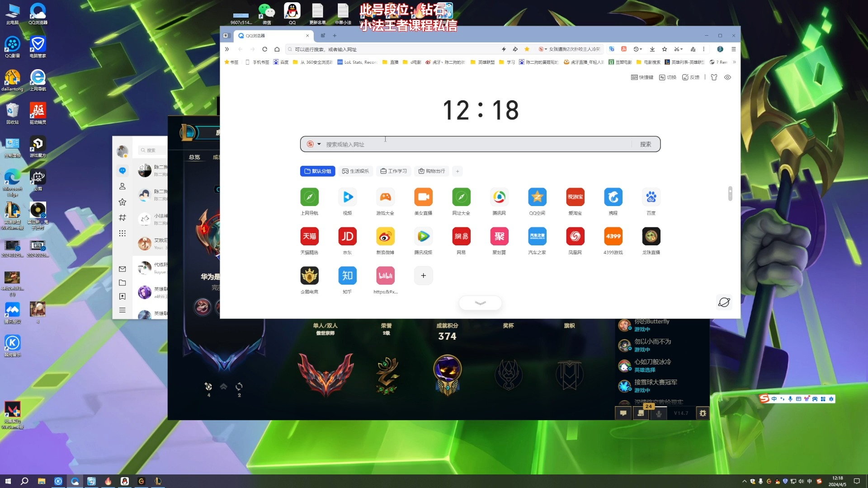
Task: Add a new group tab with plus
Action: pos(458,171)
